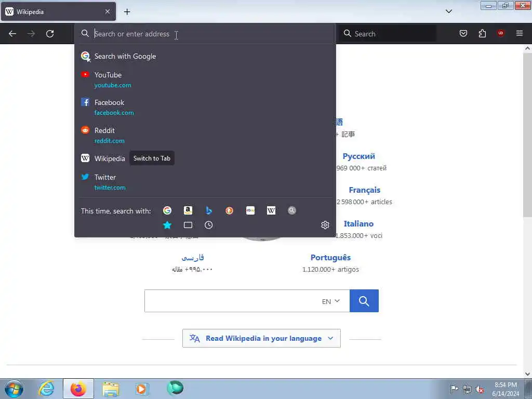Image resolution: width=532 pixels, height=399 pixels.
Task: Search this time with Google icon
Action: (167, 211)
